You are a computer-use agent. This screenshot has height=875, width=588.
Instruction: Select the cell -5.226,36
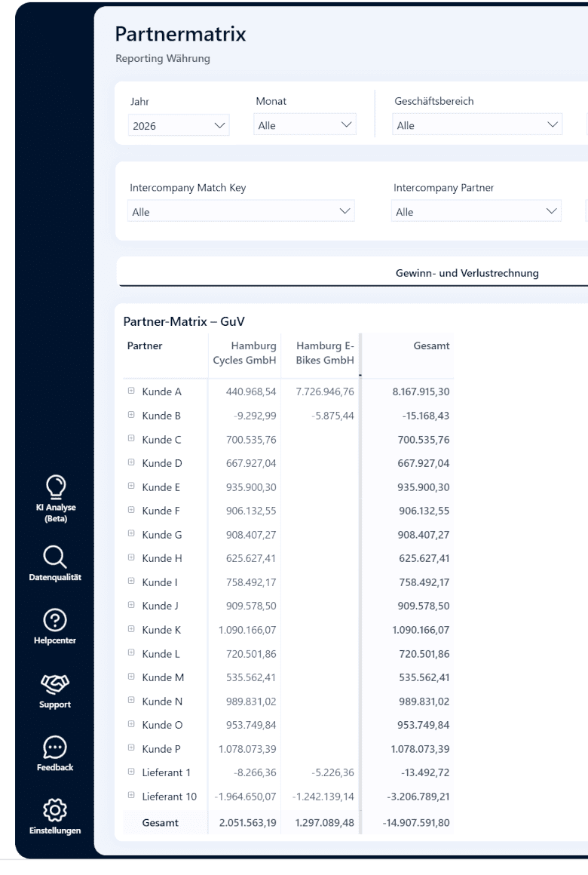point(333,773)
